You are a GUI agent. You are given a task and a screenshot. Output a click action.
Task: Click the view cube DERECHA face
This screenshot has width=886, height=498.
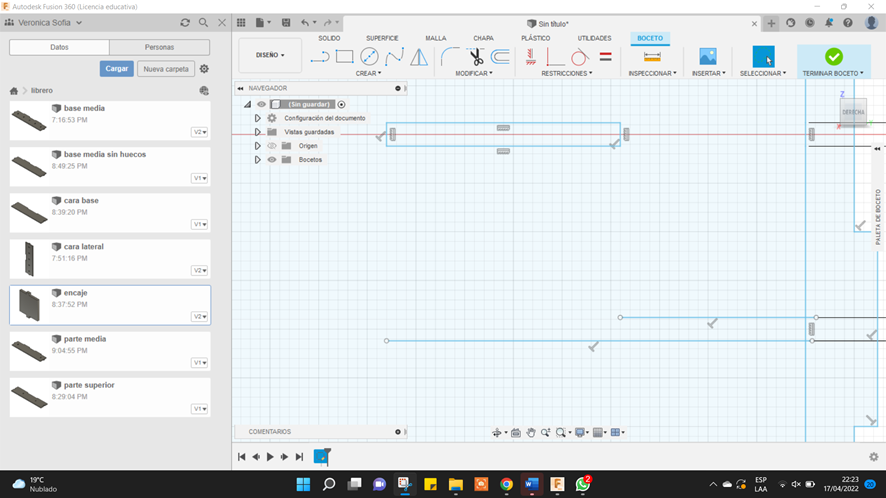pyautogui.click(x=853, y=112)
